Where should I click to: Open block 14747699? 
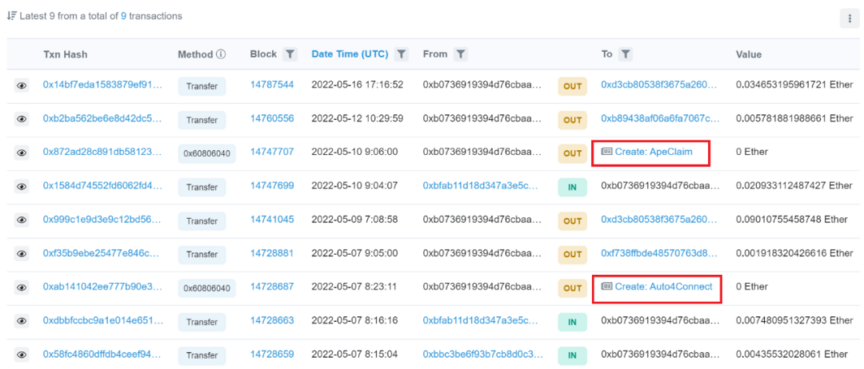pos(272,186)
